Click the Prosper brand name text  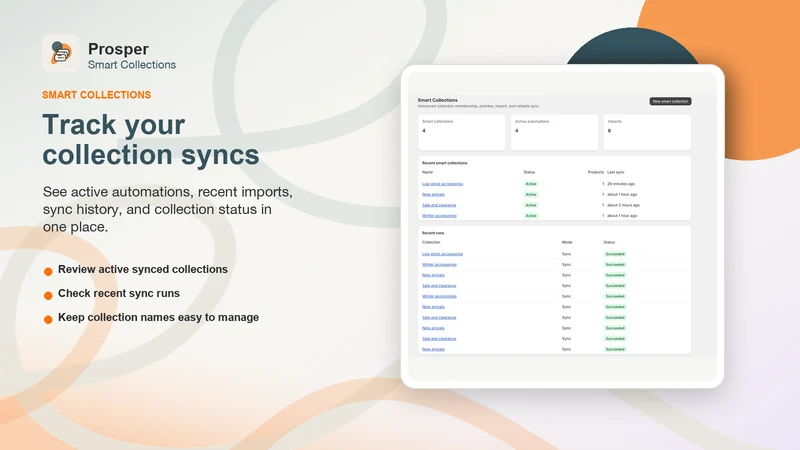(x=118, y=49)
